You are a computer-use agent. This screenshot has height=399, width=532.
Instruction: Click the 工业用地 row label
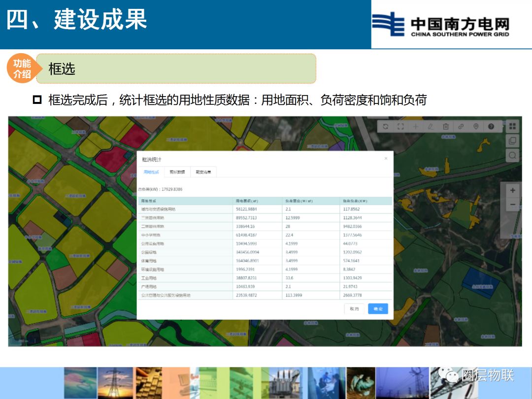[x=149, y=278]
